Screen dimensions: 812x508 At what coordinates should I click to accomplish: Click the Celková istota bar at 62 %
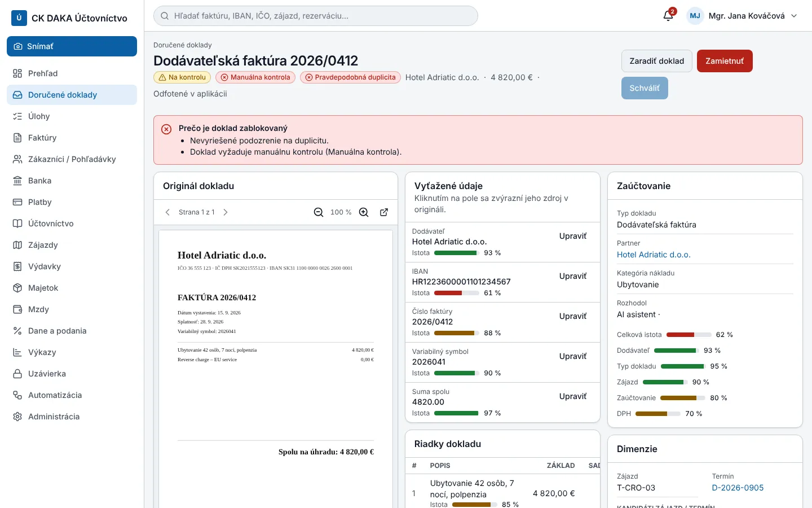(x=689, y=335)
